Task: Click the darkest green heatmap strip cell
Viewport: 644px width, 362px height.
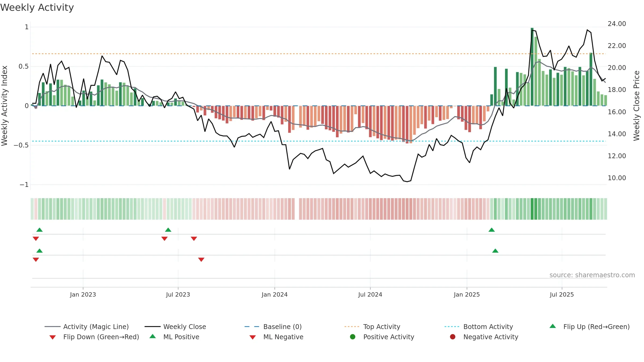Action: click(x=532, y=209)
